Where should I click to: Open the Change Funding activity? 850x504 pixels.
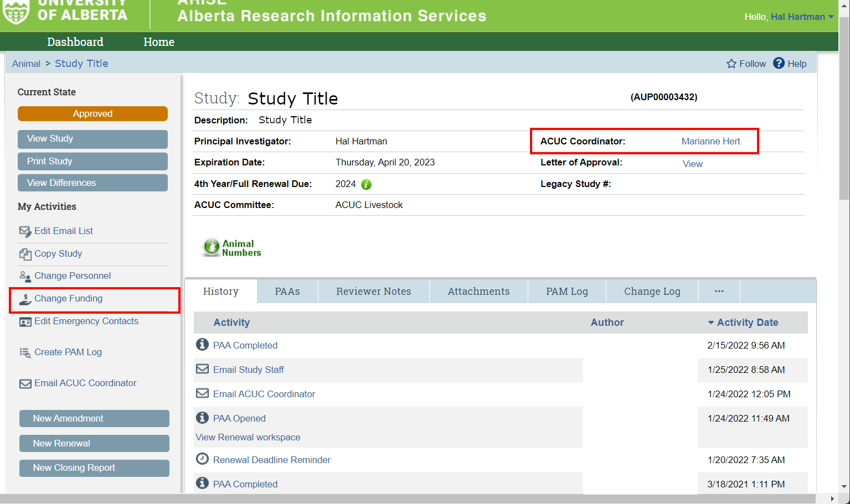[68, 299]
